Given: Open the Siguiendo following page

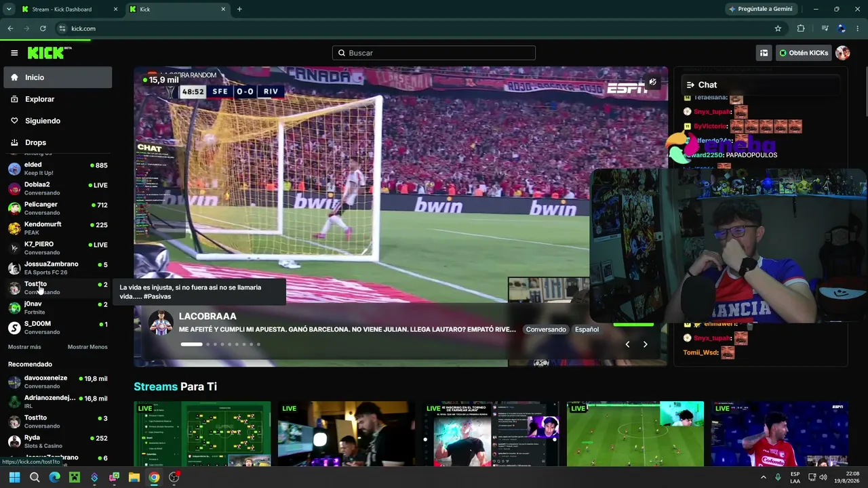Looking at the screenshot, I should click(58, 121).
